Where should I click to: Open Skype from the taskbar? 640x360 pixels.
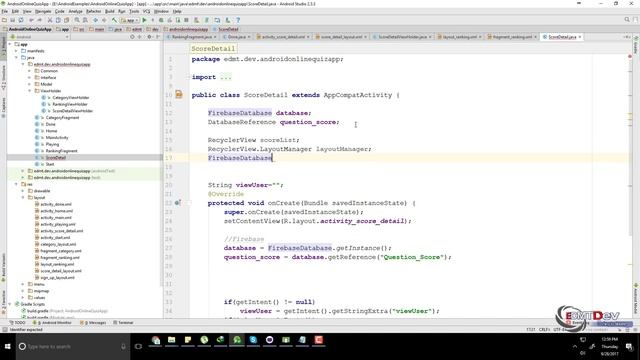pyautogui.click(x=253, y=340)
